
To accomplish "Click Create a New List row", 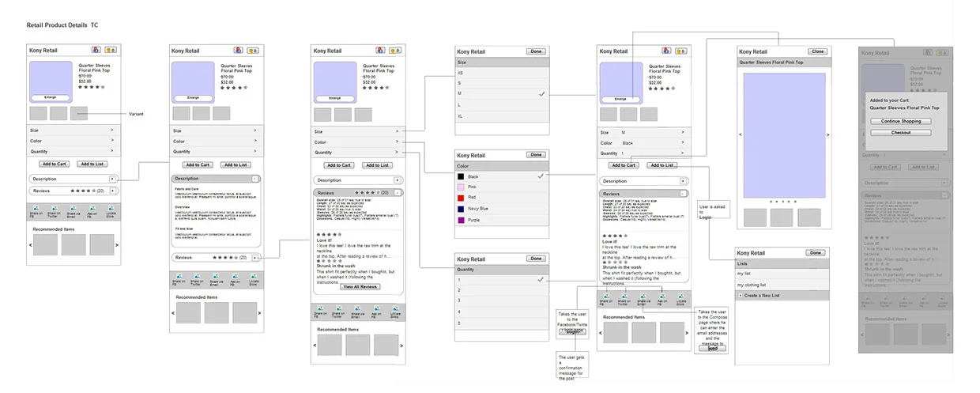I will (x=782, y=296).
